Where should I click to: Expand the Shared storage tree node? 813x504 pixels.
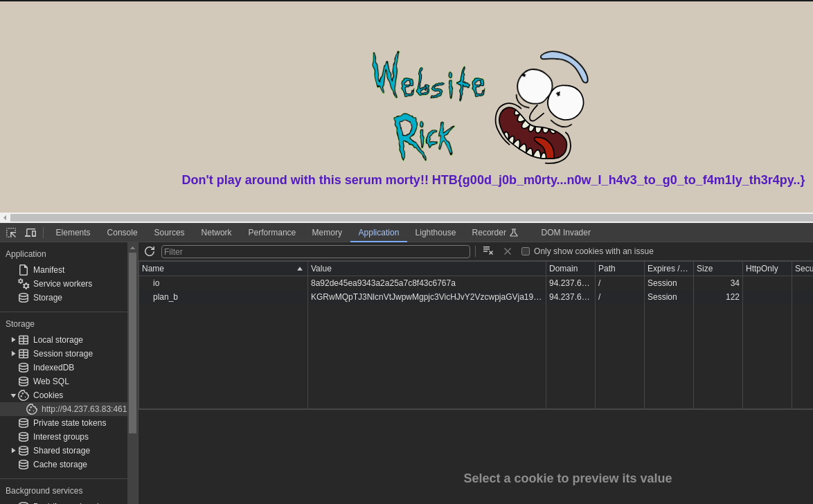(x=13, y=451)
